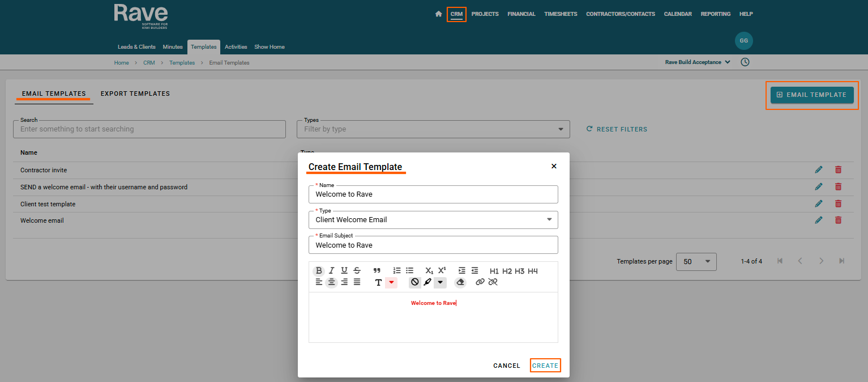Open the highlight color dropdown arrow
Viewport: 868px width, 382px height.
tap(440, 282)
